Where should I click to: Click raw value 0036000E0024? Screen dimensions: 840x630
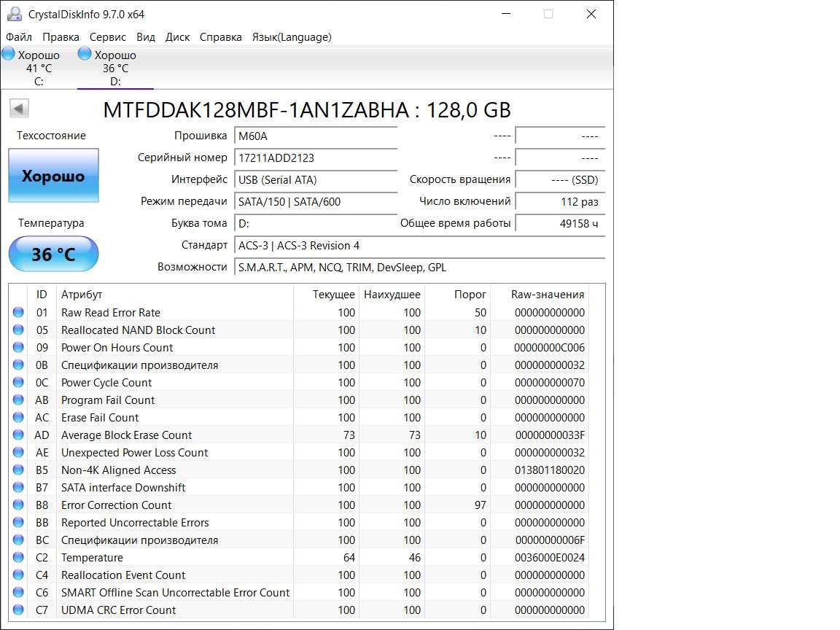click(550, 558)
